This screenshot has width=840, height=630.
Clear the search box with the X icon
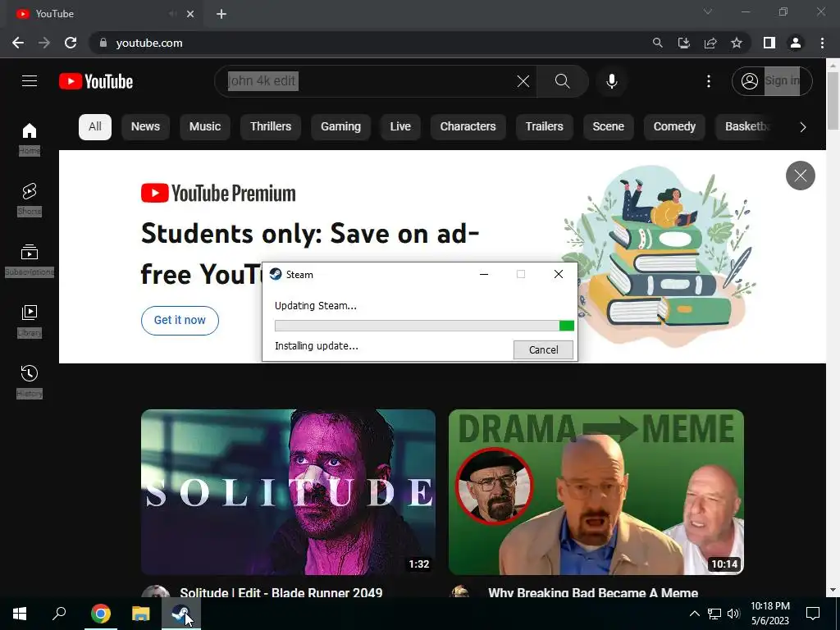pyautogui.click(x=523, y=81)
